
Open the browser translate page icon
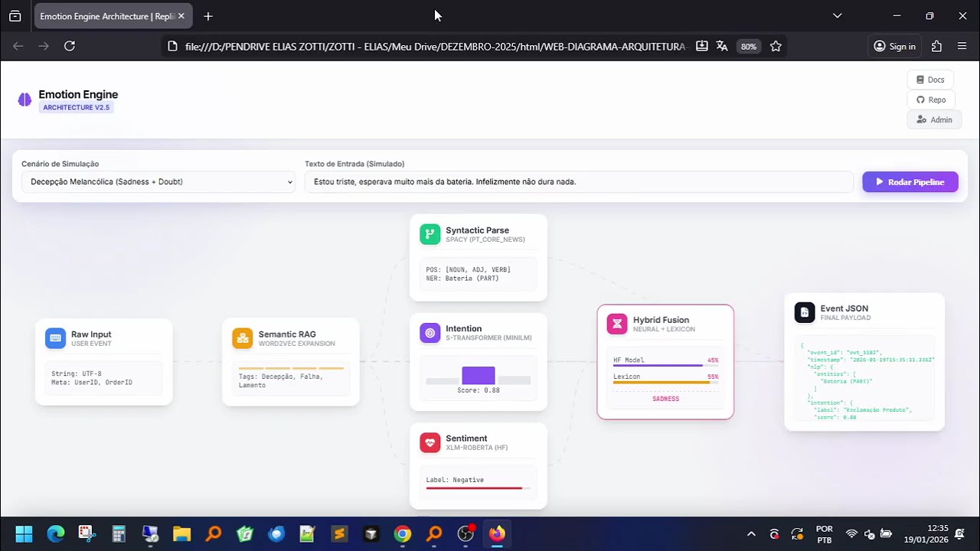[722, 46]
